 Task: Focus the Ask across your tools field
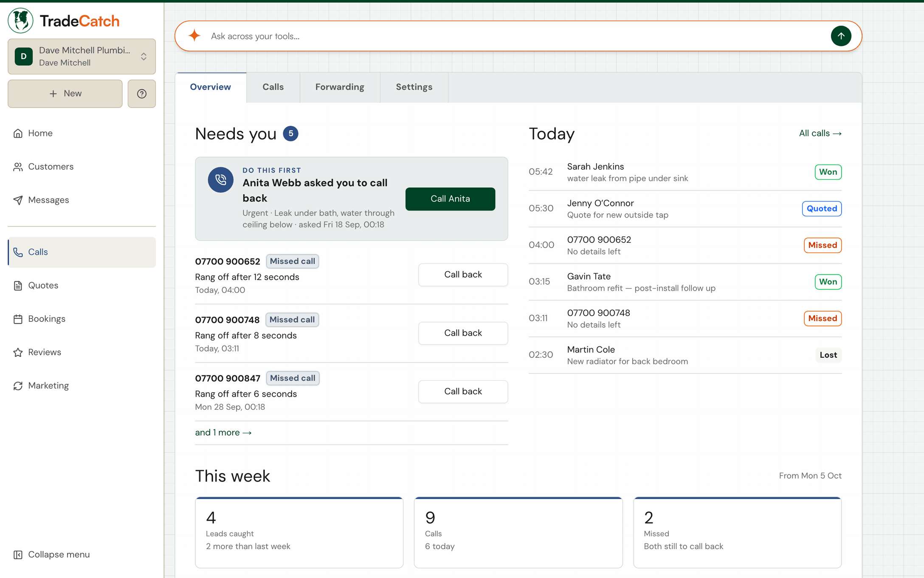click(x=518, y=36)
